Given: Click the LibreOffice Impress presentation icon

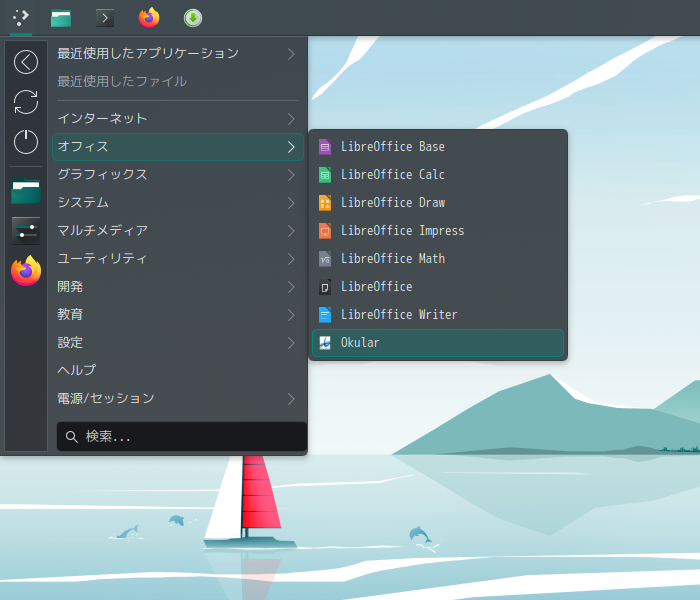Looking at the screenshot, I should point(325,231).
